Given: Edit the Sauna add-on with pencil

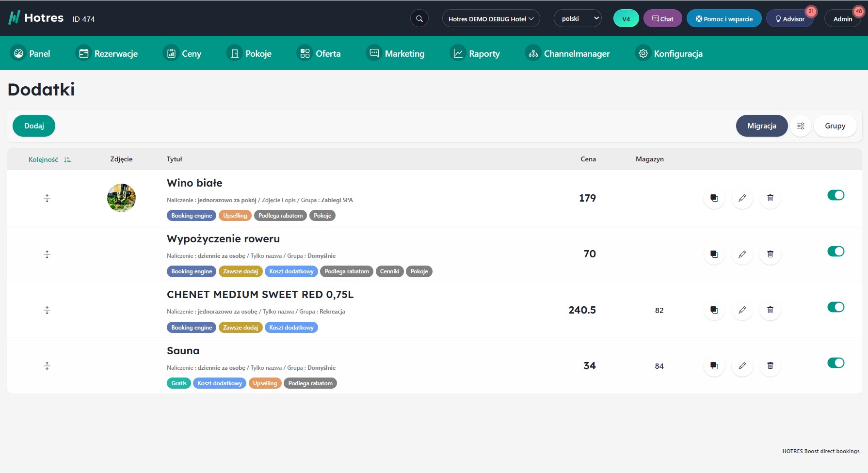Looking at the screenshot, I should (x=742, y=366).
